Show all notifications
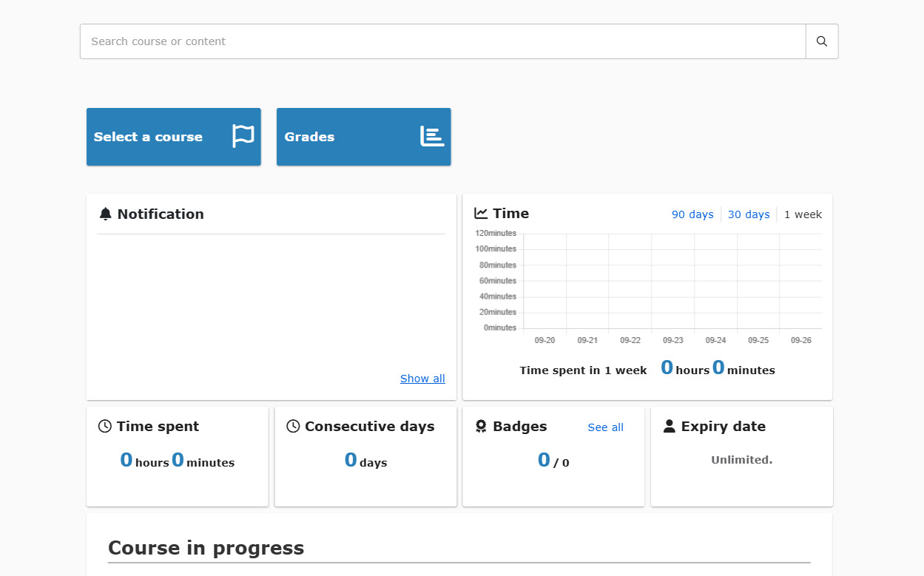924x576 pixels. [x=422, y=379]
